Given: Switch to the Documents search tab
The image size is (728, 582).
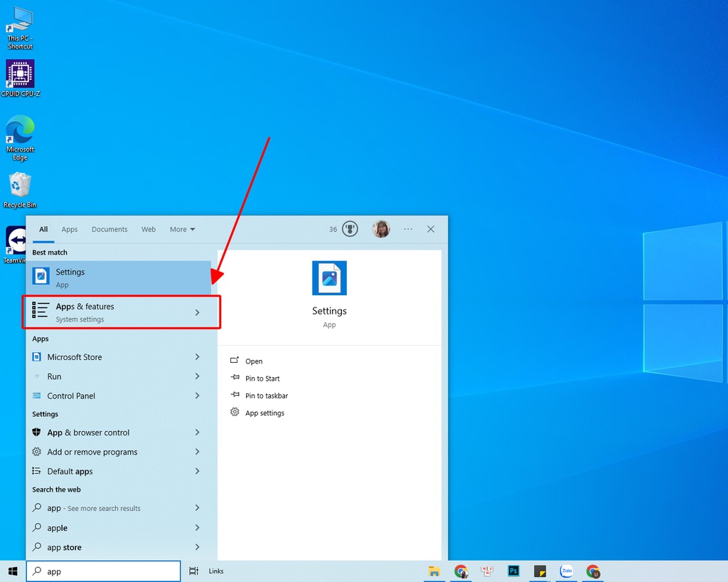Looking at the screenshot, I should (x=109, y=229).
